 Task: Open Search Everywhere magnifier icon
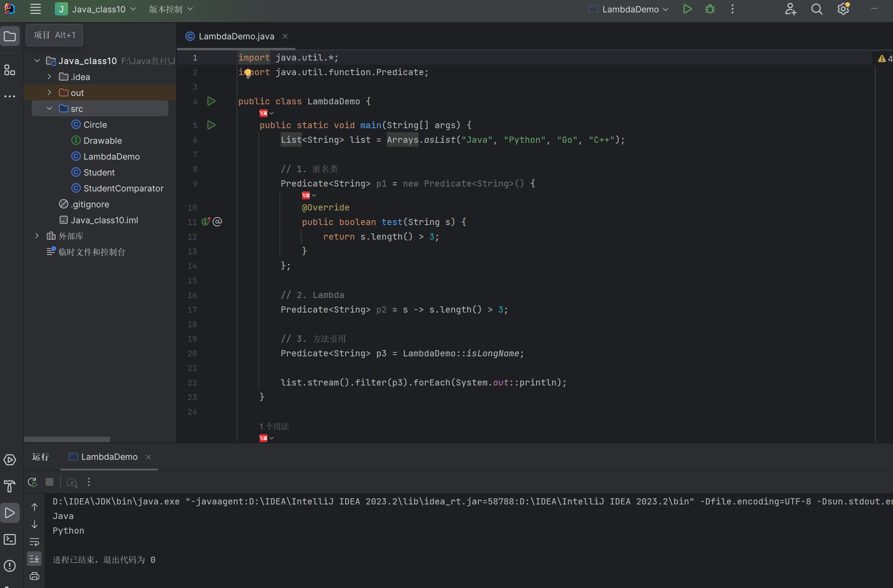click(x=817, y=9)
